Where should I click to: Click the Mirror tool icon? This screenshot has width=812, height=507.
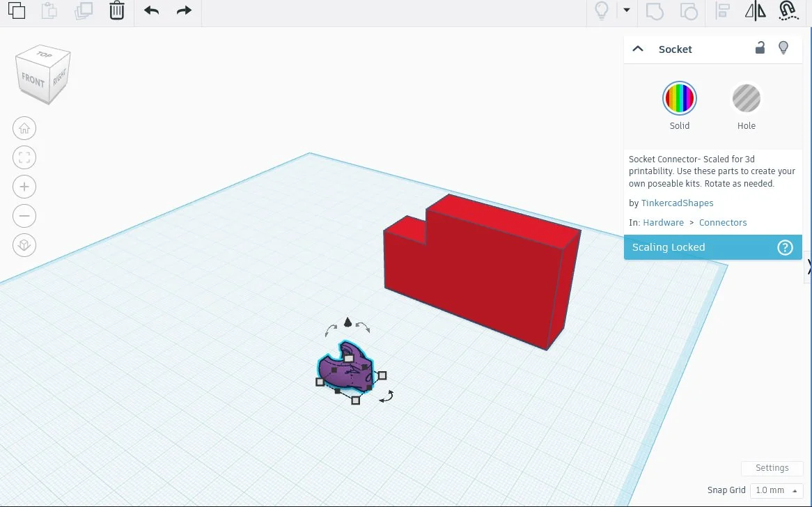[756, 10]
